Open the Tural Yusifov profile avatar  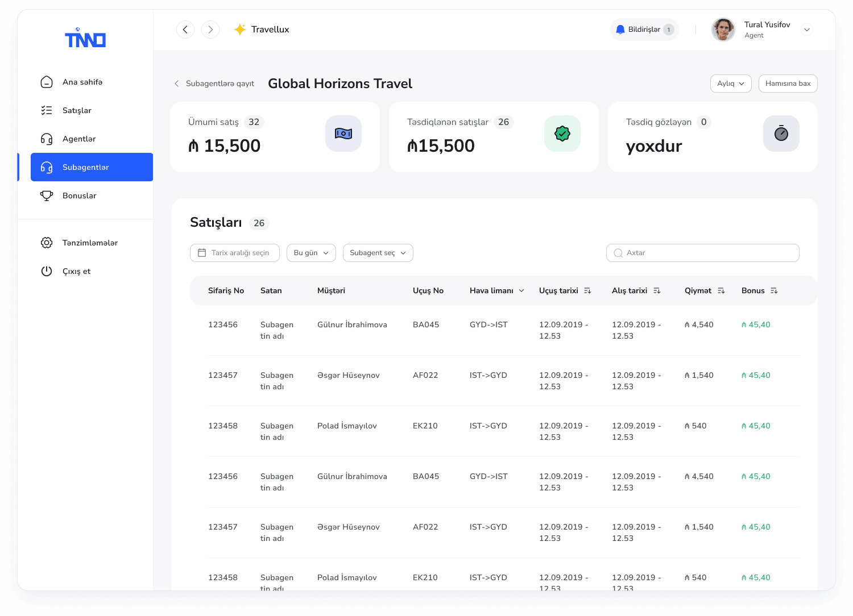[723, 30]
